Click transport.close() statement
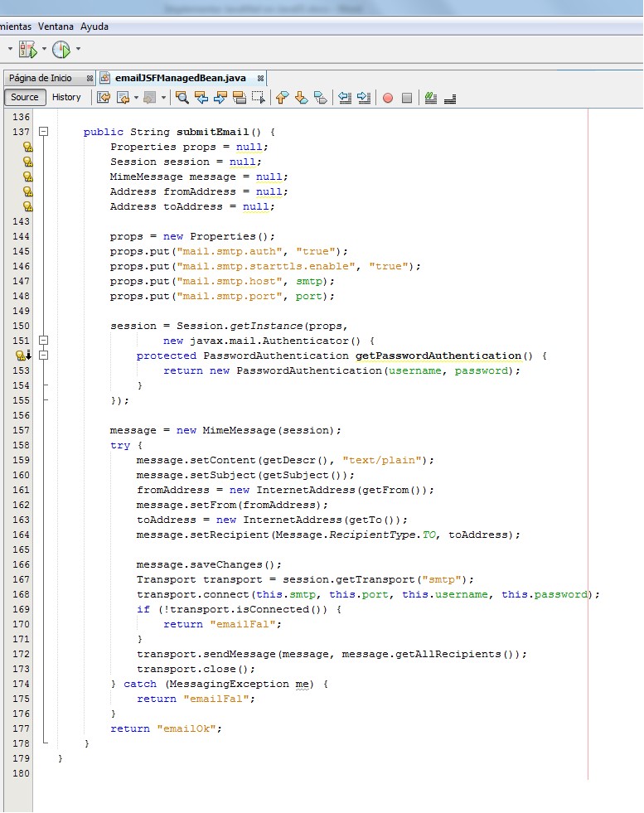This screenshot has width=644, height=813. (196, 669)
